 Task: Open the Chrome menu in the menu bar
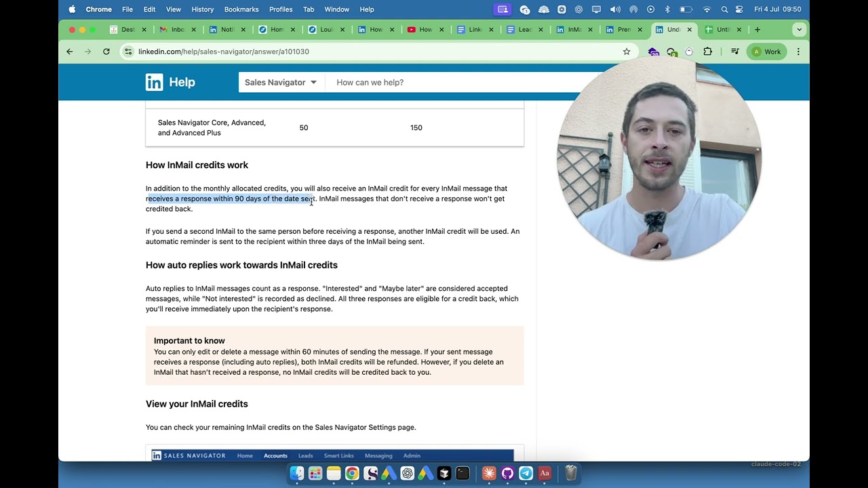99,9
